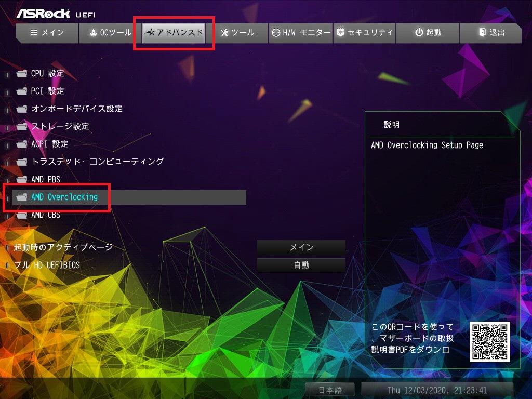
Task: Select the AMD Overclocking entry
Action: (x=129, y=197)
